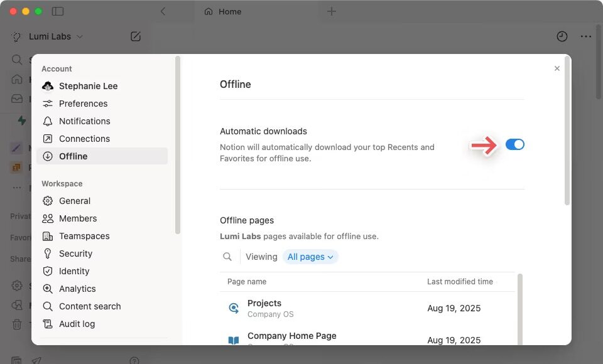Open the three-dot more menu
Image resolution: width=603 pixels, height=364 pixels.
click(585, 36)
